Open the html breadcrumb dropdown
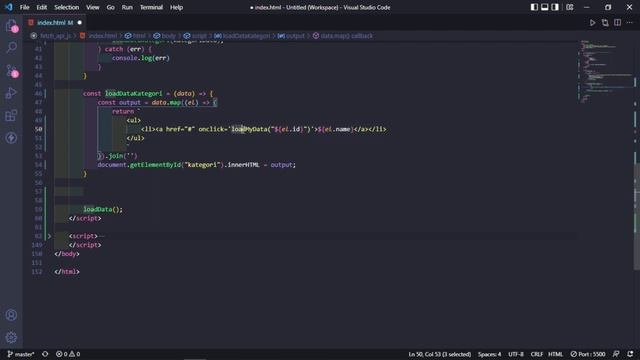Image resolution: width=640 pixels, height=360 pixels. pos(139,36)
